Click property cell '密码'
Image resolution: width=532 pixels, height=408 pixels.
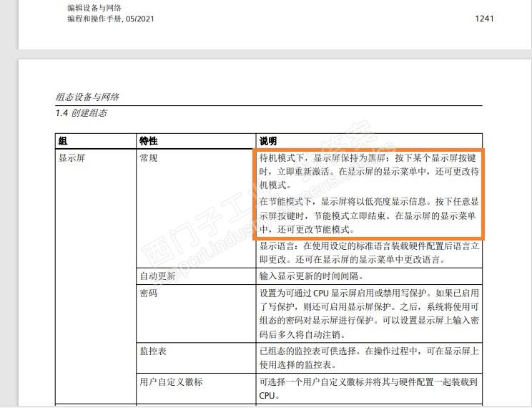click(149, 293)
